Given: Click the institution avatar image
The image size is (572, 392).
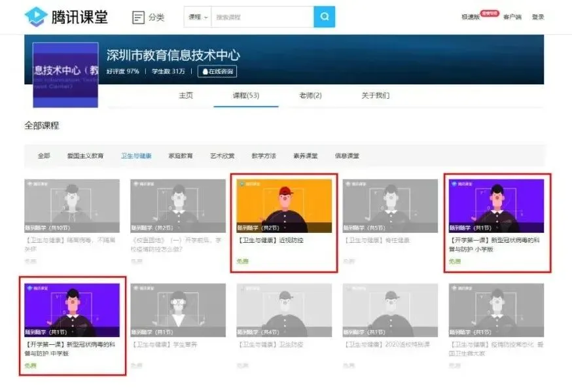Looking at the screenshot, I should click(x=65, y=75).
